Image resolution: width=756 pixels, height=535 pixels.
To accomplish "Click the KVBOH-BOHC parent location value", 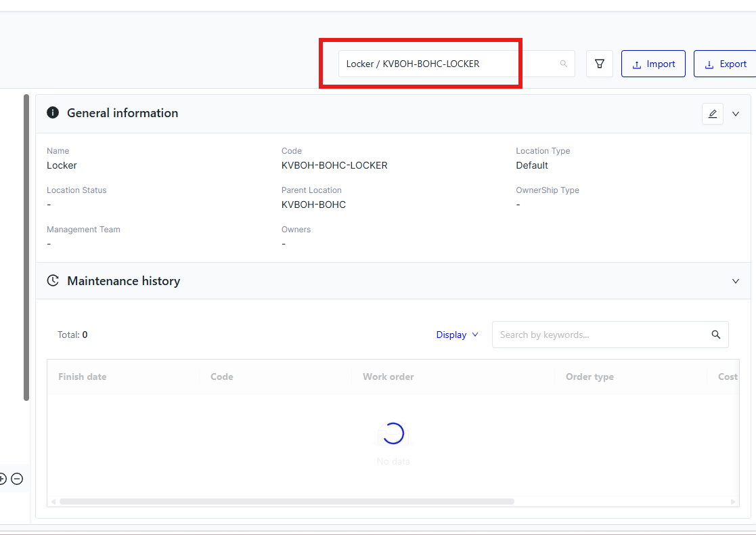I will tap(313, 205).
